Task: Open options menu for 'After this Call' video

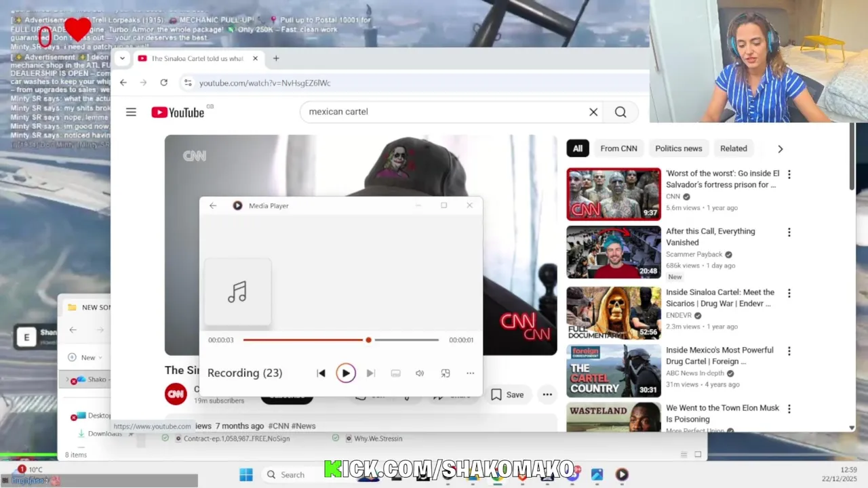Action: click(789, 232)
